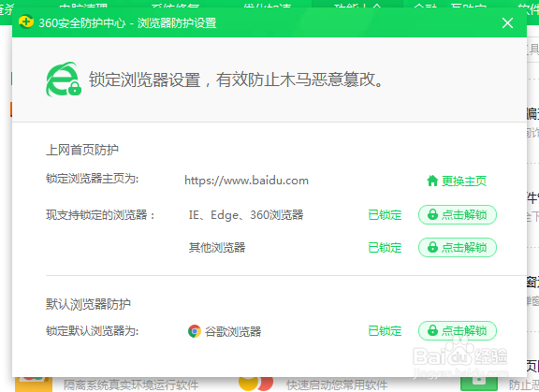Viewport: 539px width, 392px height.
Task: Click the IE、Edge、360浏览器 label
Action: [x=246, y=215]
